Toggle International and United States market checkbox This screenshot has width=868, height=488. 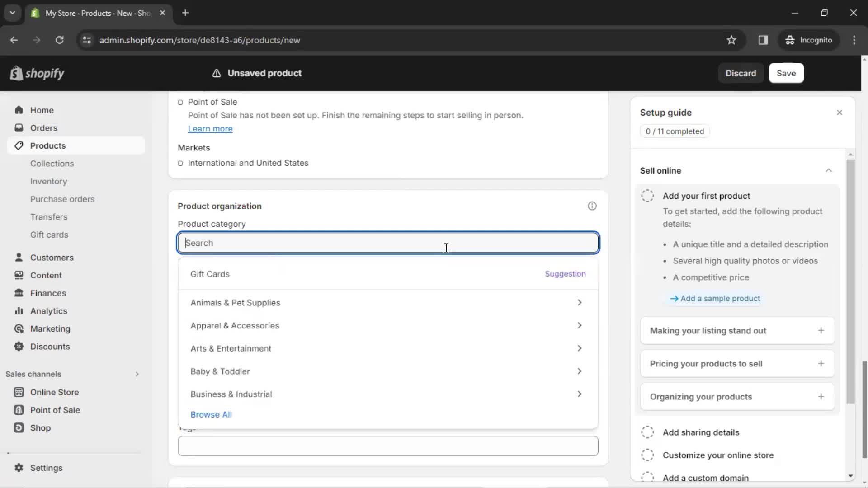click(180, 163)
